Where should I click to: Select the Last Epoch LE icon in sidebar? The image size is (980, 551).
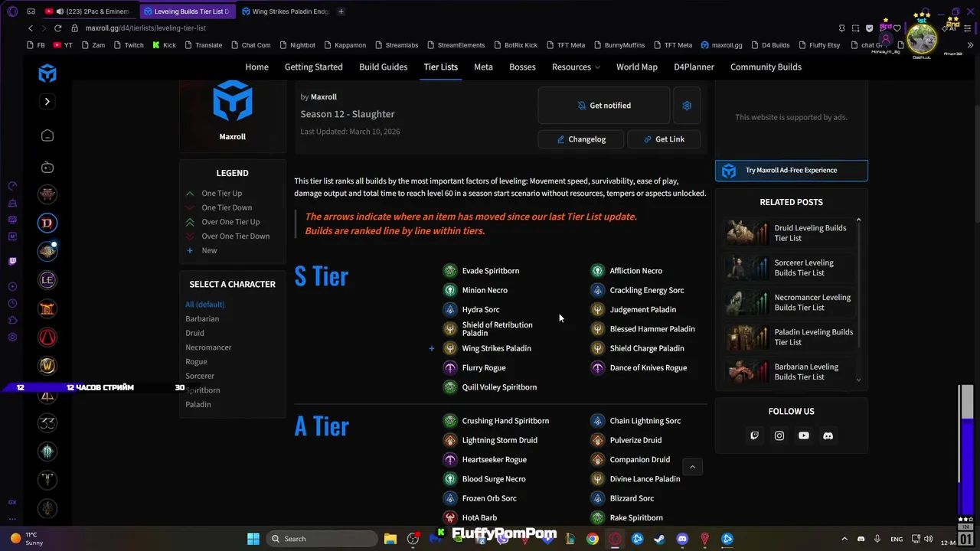pos(47,280)
